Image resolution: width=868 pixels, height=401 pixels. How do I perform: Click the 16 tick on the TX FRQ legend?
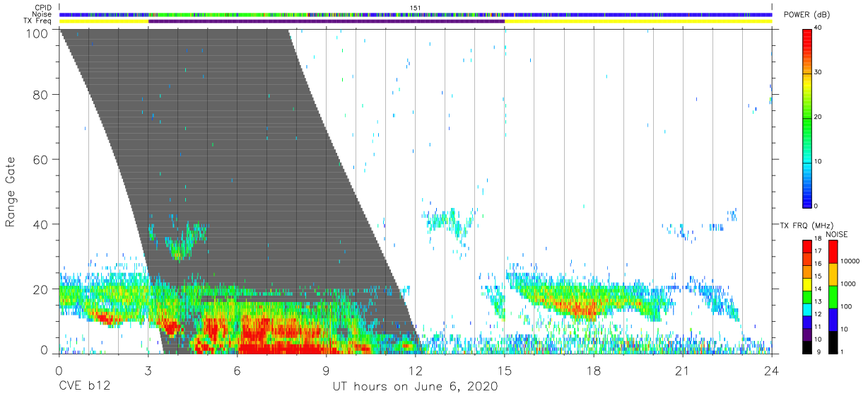coord(819,265)
